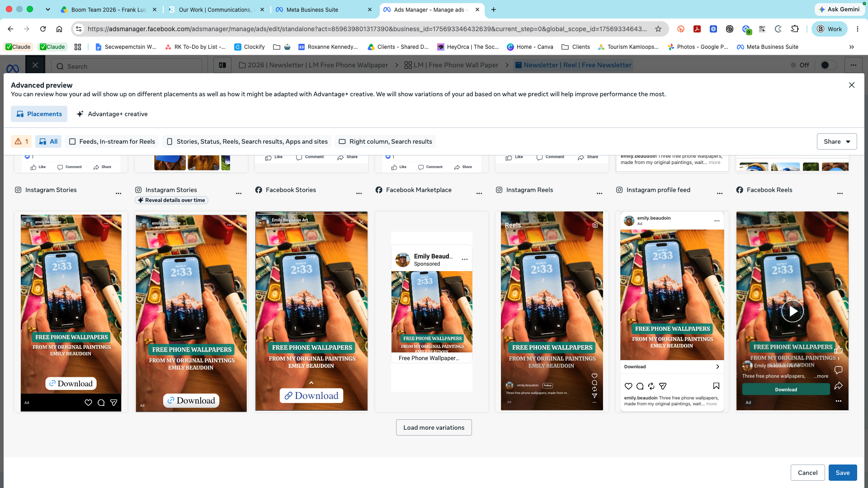The width and height of the screenshot is (868, 488).
Task: Filter by Stories, Status, Reels, Search results
Action: click(x=247, y=141)
